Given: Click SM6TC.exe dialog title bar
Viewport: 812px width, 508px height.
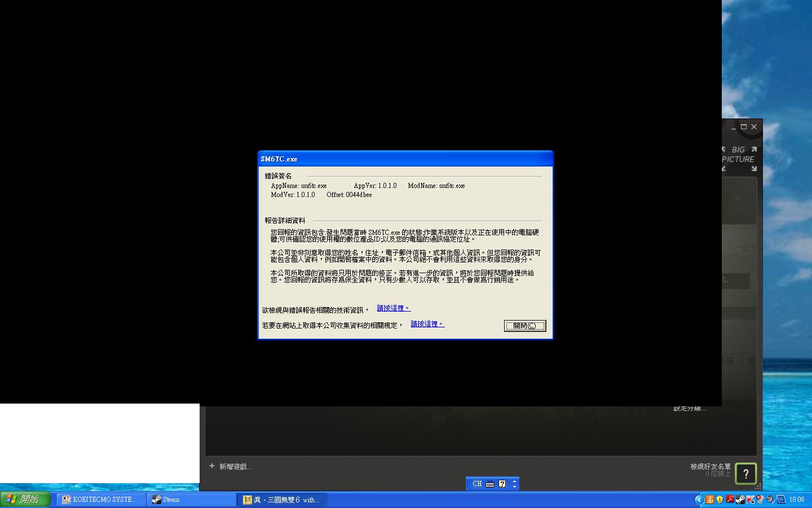Looking at the screenshot, I should point(405,159).
